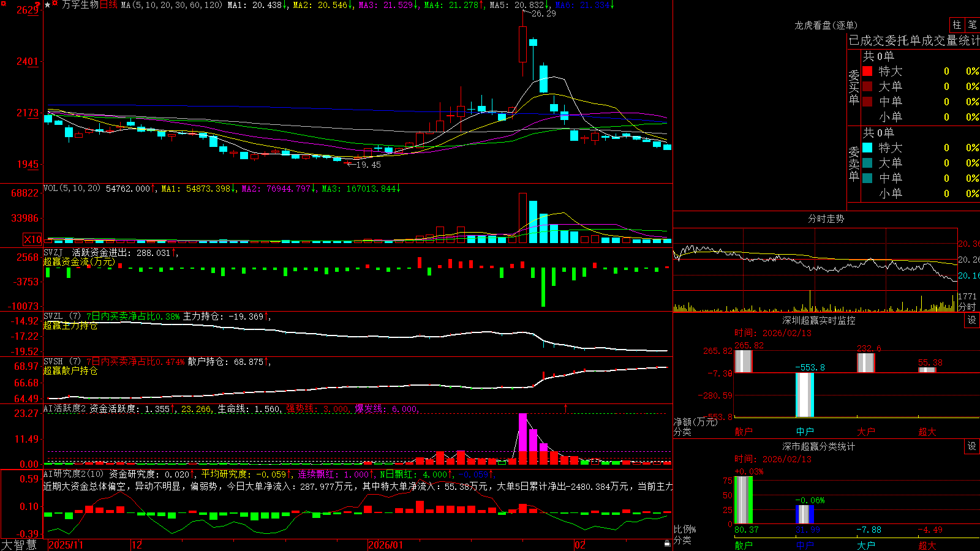
Task: Click 分时走势 panel title
Action: (826, 219)
